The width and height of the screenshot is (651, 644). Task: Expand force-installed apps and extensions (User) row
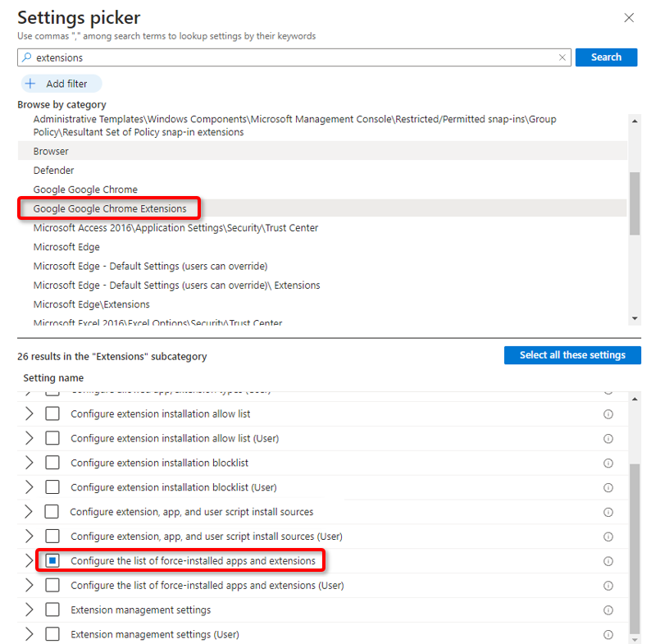pyautogui.click(x=30, y=586)
